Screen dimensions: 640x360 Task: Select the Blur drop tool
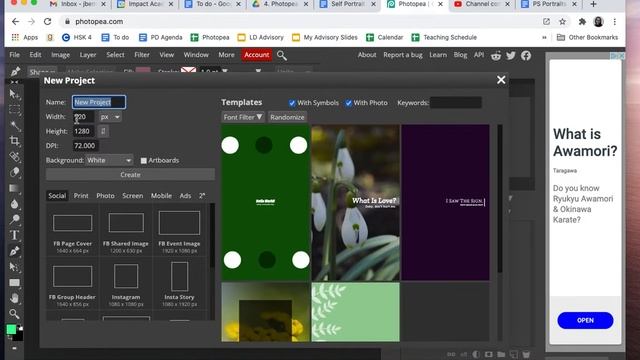pos(14,204)
